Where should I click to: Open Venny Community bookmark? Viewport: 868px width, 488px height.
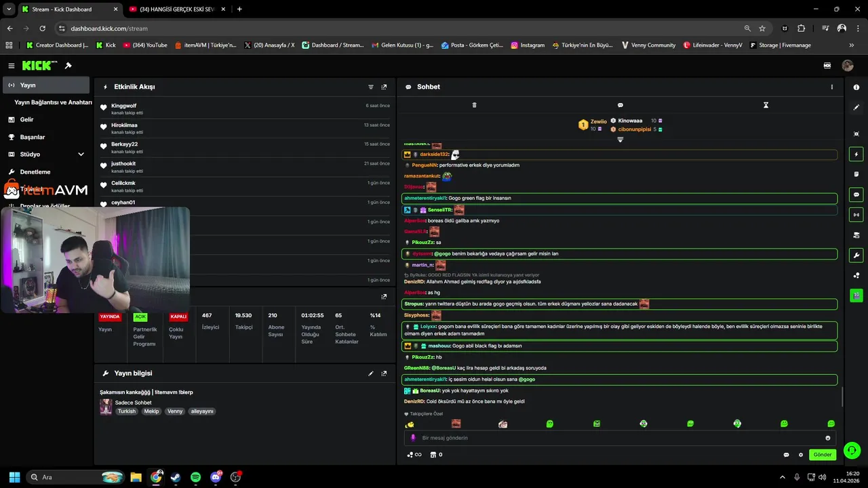648,45
